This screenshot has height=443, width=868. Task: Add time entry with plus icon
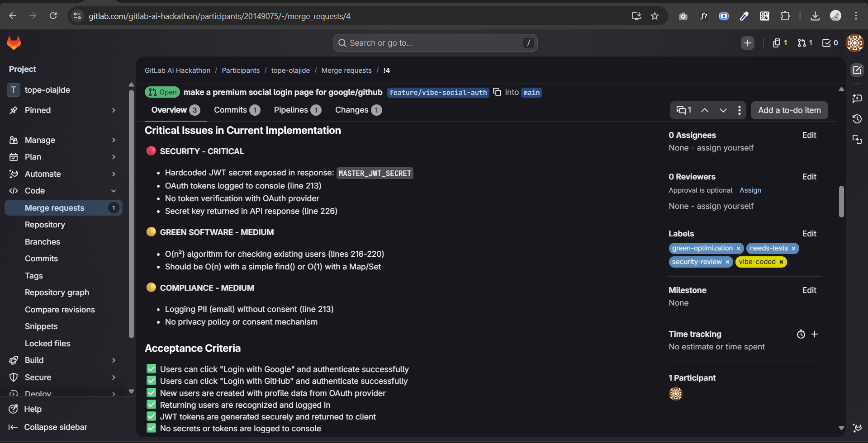815,334
